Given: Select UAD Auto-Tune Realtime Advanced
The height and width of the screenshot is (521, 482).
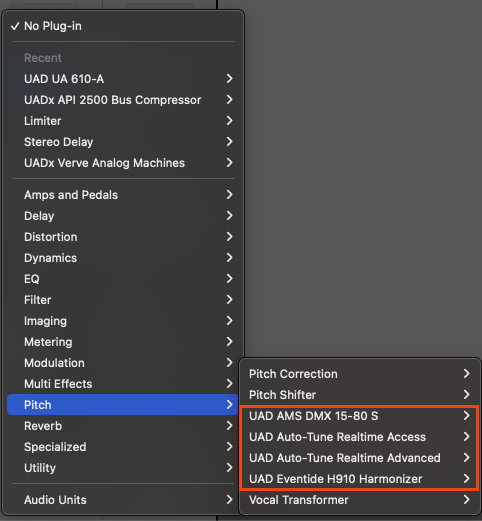Looking at the screenshot, I should coord(360,458).
